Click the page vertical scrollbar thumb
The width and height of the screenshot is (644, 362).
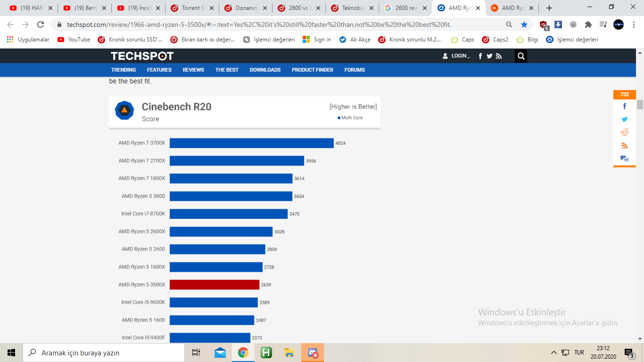pyautogui.click(x=640, y=105)
